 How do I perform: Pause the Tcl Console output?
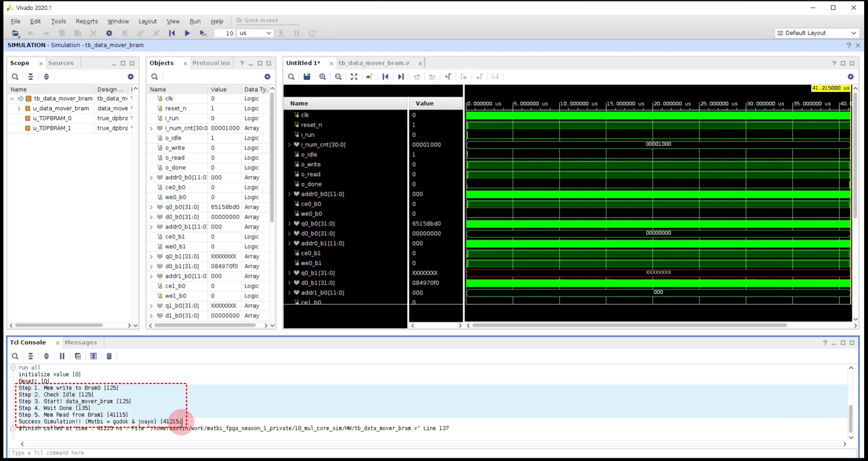62,356
